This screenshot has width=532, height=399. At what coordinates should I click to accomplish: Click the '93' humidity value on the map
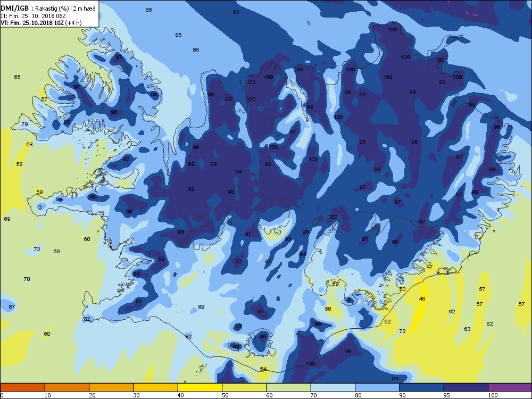pyautogui.click(x=236, y=12)
